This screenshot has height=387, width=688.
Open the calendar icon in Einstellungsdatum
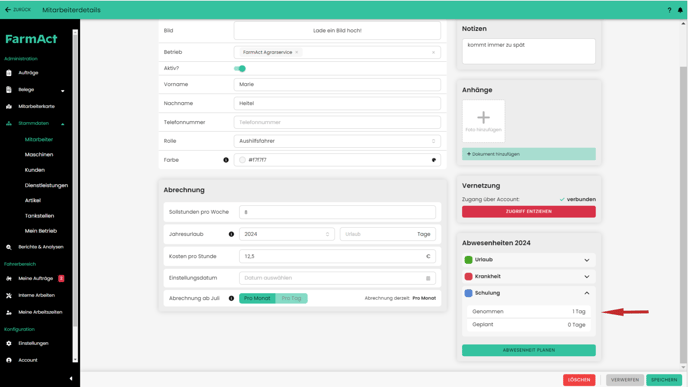[428, 278]
